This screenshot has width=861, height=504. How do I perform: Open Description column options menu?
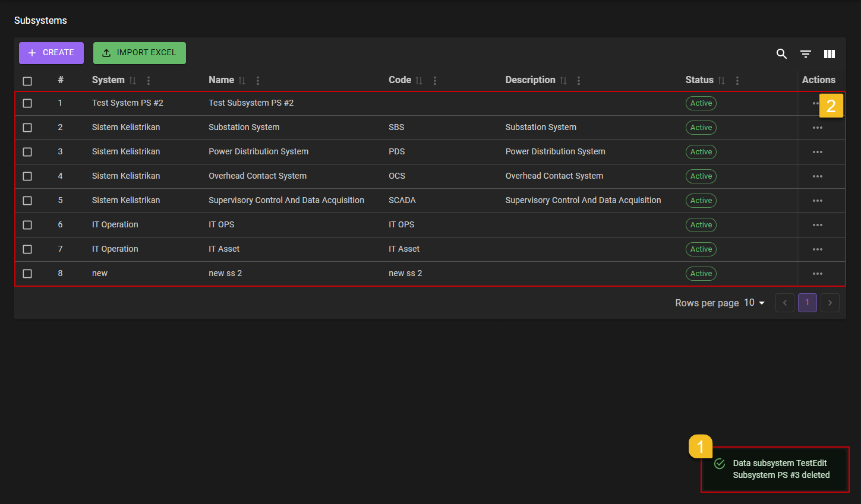point(579,81)
